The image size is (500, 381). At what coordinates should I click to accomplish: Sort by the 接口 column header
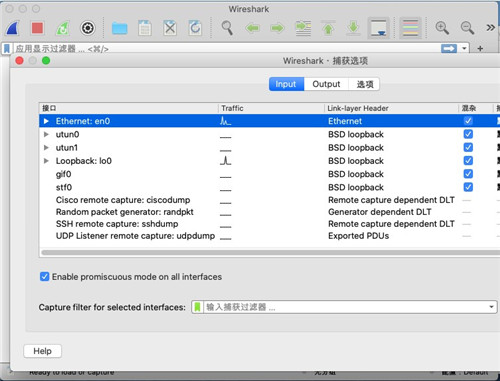pyautogui.click(x=129, y=108)
